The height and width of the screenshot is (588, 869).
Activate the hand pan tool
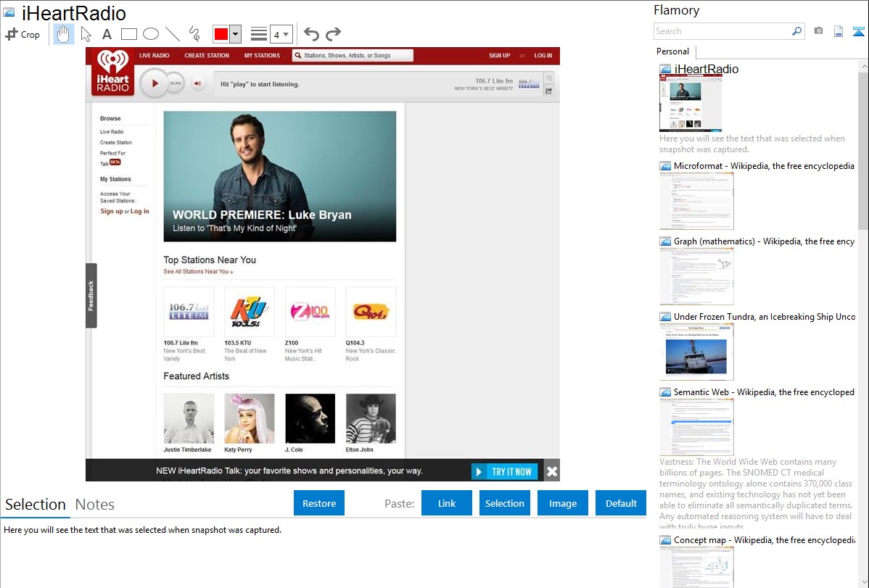pos(63,34)
